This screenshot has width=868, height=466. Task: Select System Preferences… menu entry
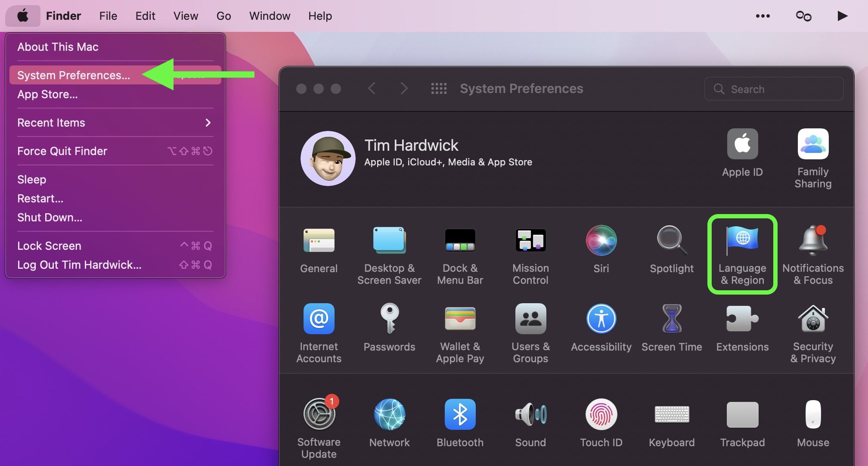[x=115, y=75]
